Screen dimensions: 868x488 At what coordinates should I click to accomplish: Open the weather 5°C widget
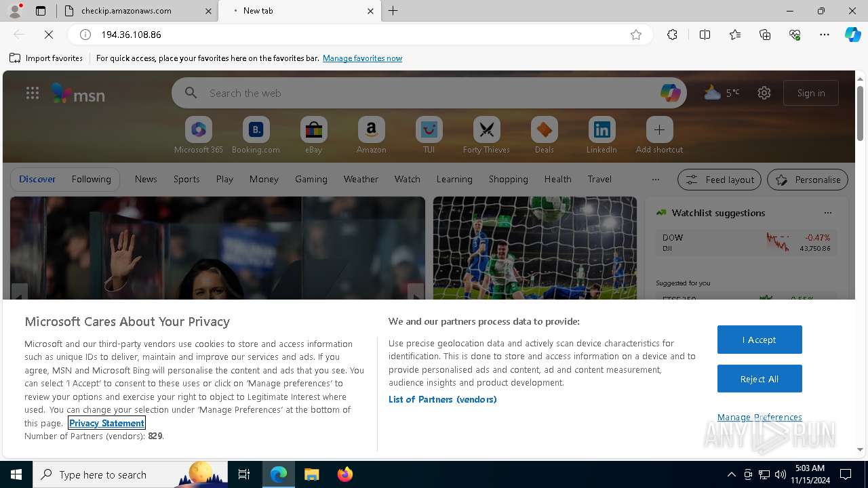[722, 93]
